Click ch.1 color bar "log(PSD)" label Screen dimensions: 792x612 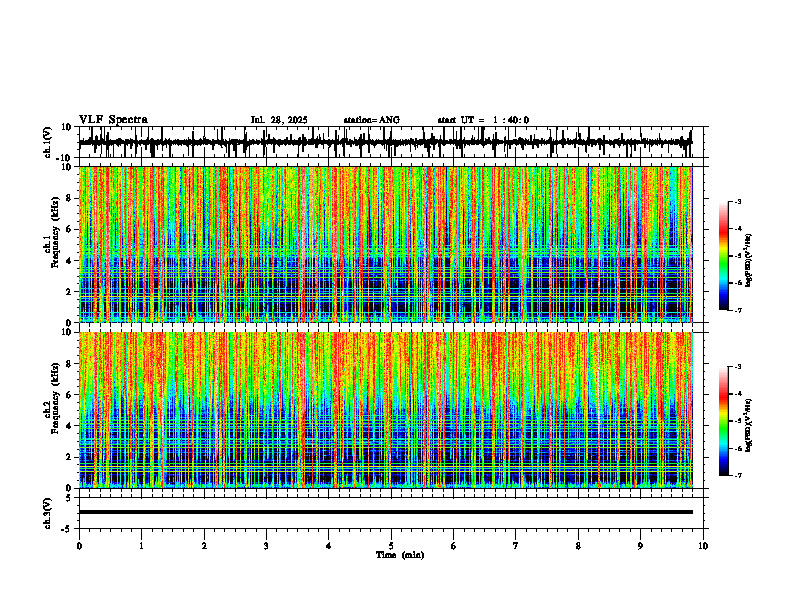[749, 260]
